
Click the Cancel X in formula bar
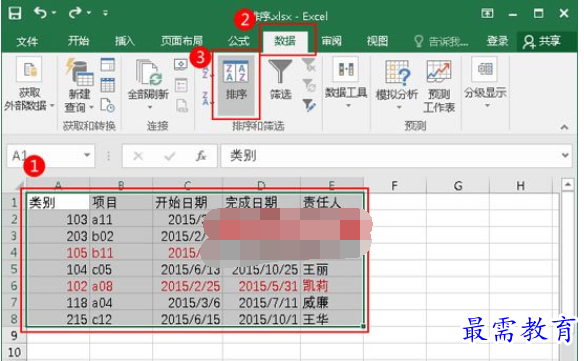[138, 156]
